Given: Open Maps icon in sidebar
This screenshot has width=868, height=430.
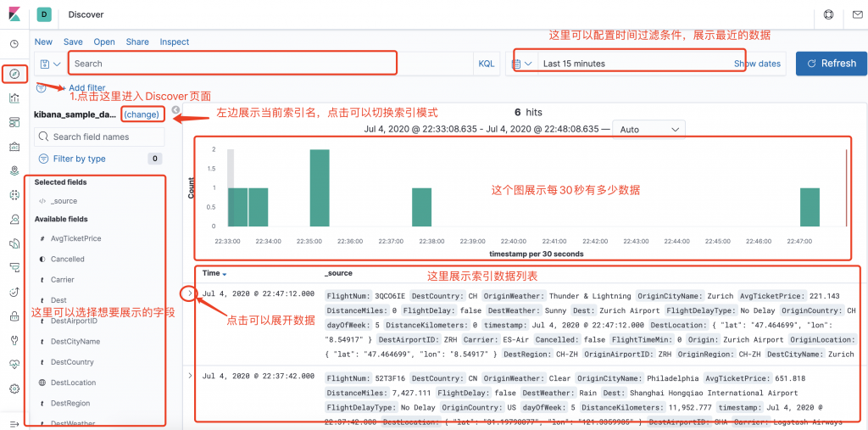Looking at the screenshot, I should [x=14, y=170].
